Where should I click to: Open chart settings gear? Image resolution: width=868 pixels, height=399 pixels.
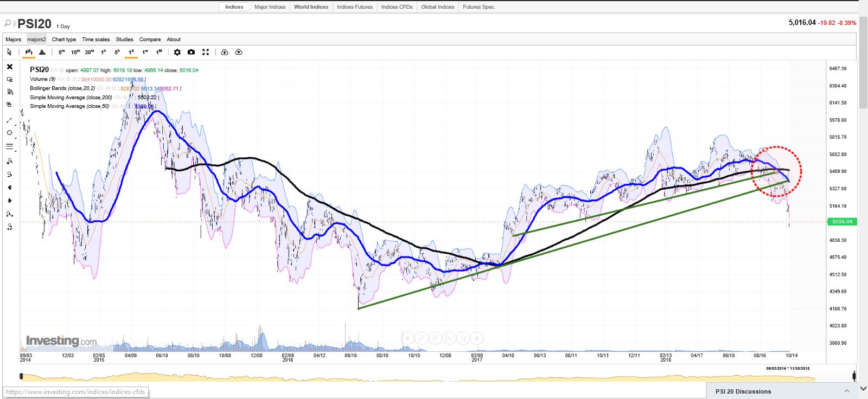177,52
